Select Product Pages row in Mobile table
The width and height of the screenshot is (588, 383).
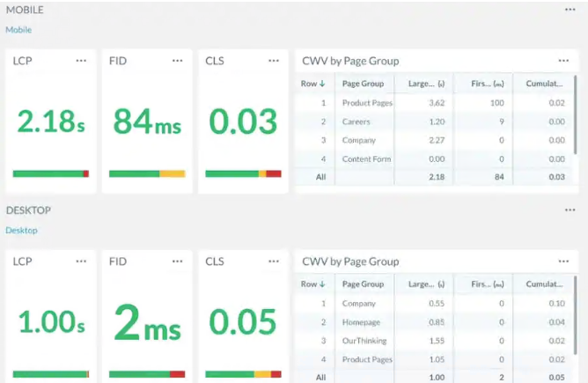click(x=367, y=103)
